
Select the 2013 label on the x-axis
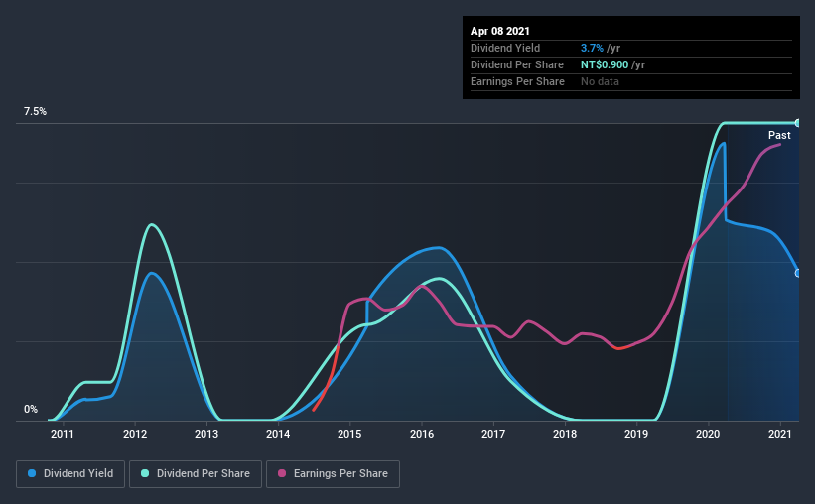(x=206, y=434)
